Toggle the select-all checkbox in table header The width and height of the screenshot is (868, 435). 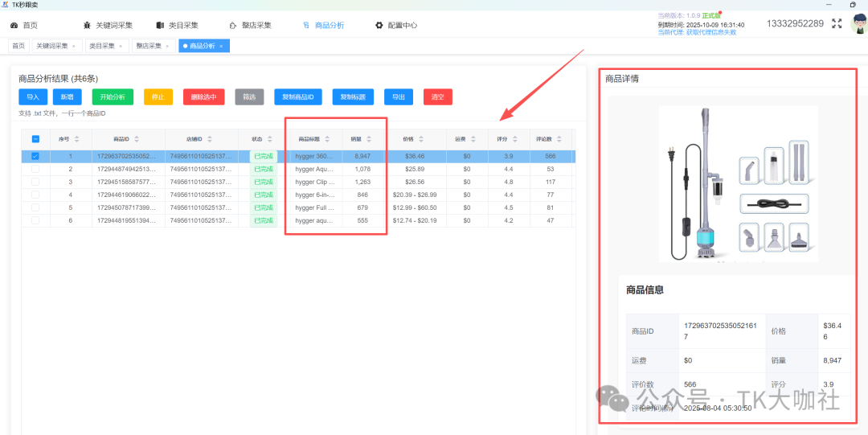[x=35, y=139]
